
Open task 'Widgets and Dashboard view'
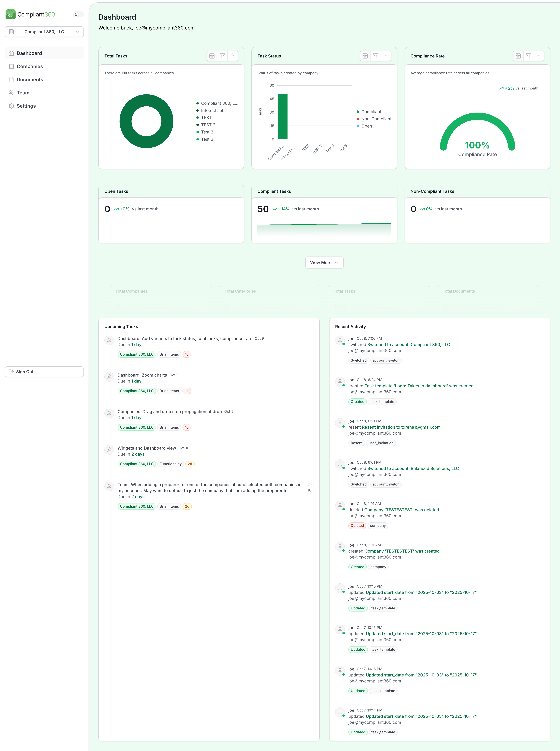147,448
